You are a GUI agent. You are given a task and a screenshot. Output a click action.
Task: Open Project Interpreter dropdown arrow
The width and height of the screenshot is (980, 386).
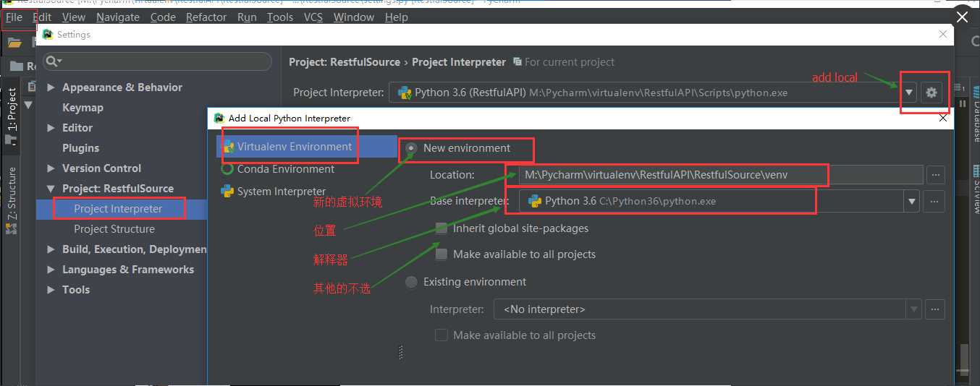[x=909, y=93]
